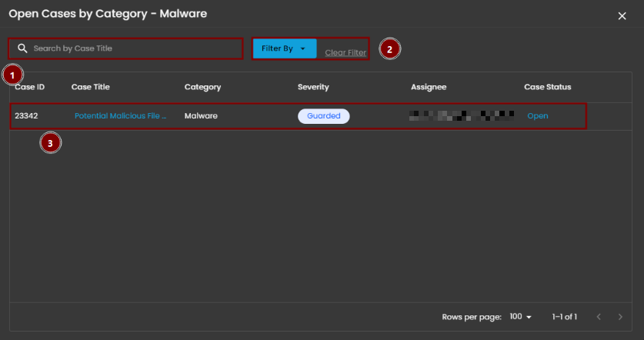Sort by the Case ID column header
Image resolution: width=644 pixels, height=340 pixels.
[30, 87]
